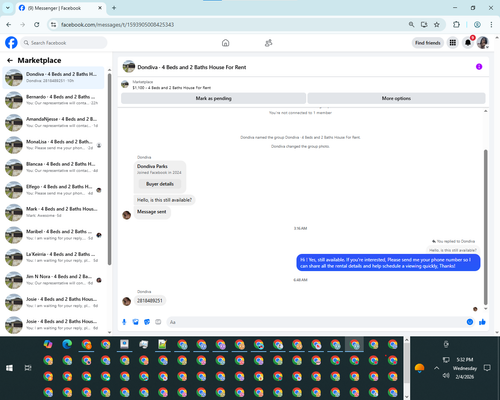The height and width of the screenshot is (400, 500).
Task: Send a voice clip with microphone icon
Action: tap(124, 322)
